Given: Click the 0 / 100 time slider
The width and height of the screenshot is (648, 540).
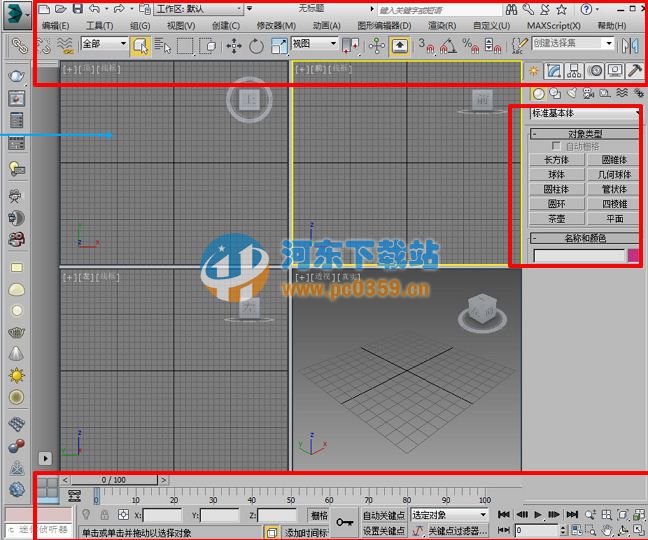Looking at the screenshot, I should click(x=114, y=480).
